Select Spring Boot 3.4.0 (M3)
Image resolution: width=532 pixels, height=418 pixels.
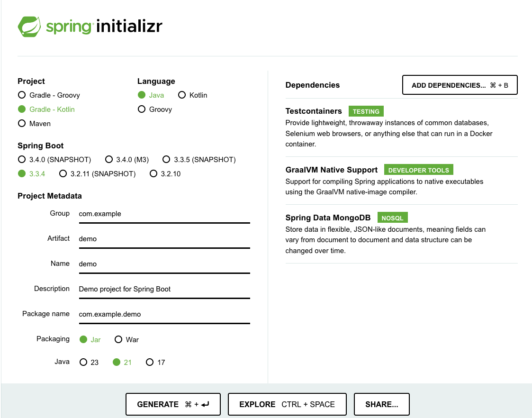pos(109,159)
